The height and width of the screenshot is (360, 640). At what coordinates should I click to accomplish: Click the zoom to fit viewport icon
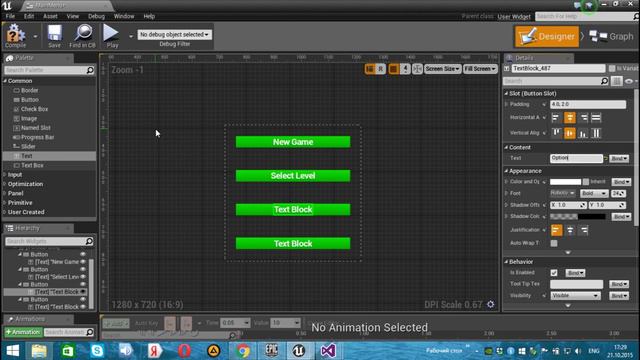coord(417,69)
